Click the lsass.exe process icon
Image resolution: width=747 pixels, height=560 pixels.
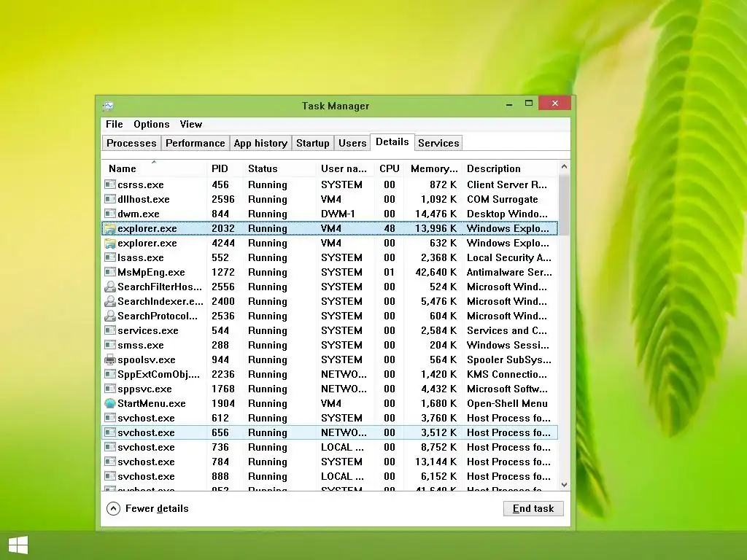pos(110,257)
